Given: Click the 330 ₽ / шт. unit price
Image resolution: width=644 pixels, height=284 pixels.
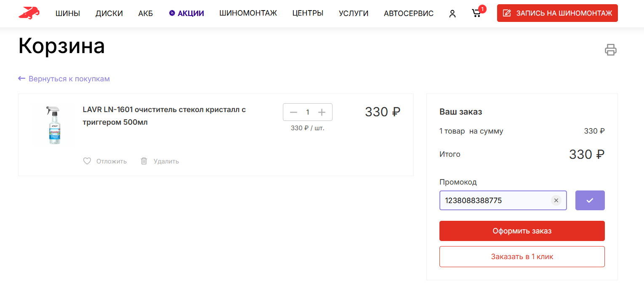Looking at the screenshot, I should pyautogui.click(x=308, y=128).
